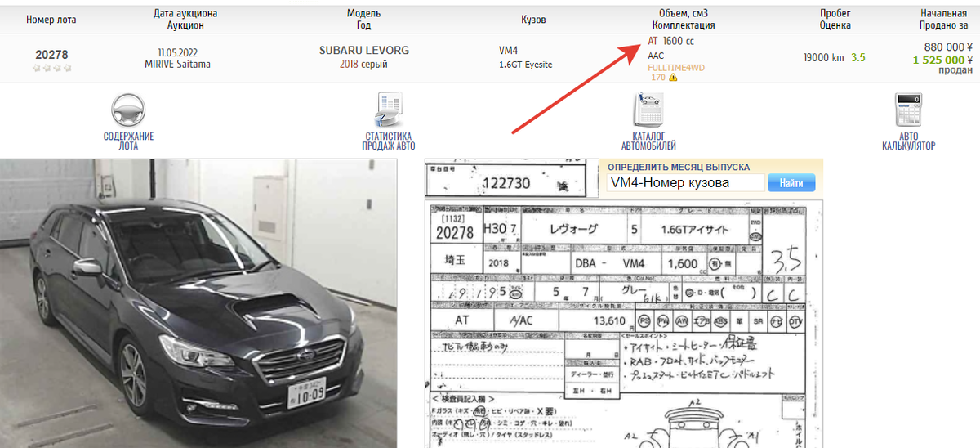Rate lot 20278 using the stars
The height and width of the screenshot is (448, 980).
tap(52, 68)
